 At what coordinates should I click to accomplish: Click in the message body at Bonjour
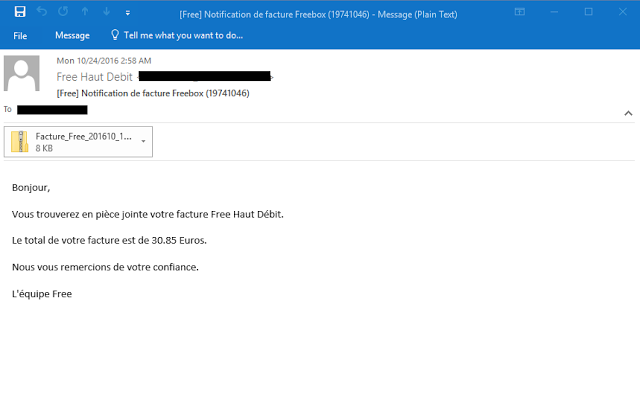pos(31,187)
